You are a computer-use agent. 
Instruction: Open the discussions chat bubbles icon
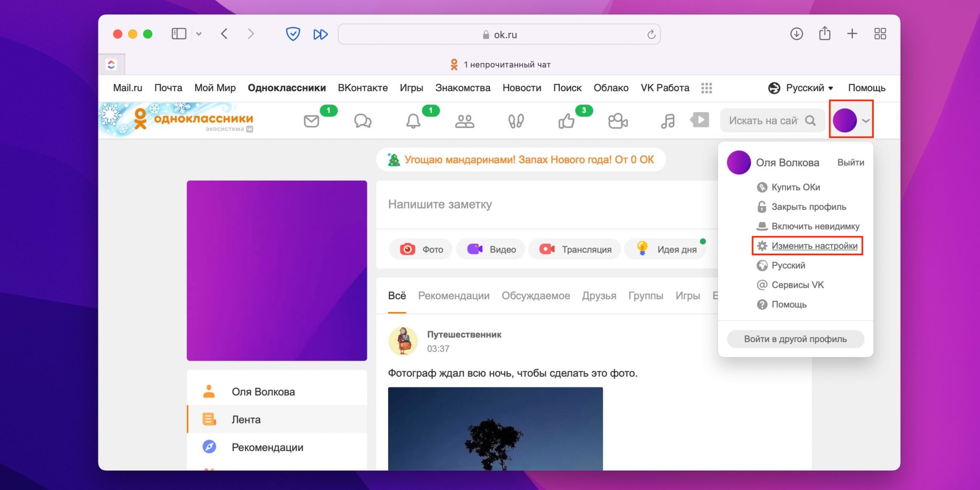coord(363,121)
